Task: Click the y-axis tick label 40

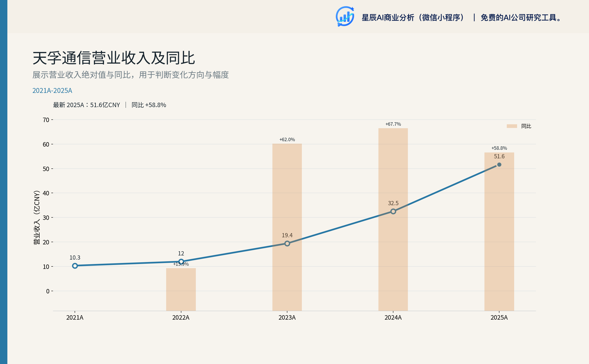Action: pyautogui.click(x=46, y=193)
